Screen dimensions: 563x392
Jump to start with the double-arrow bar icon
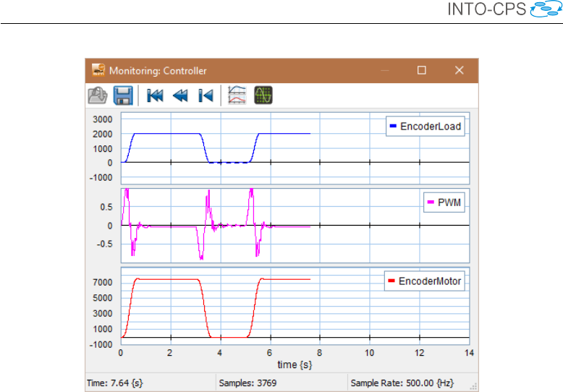point(155,96)
